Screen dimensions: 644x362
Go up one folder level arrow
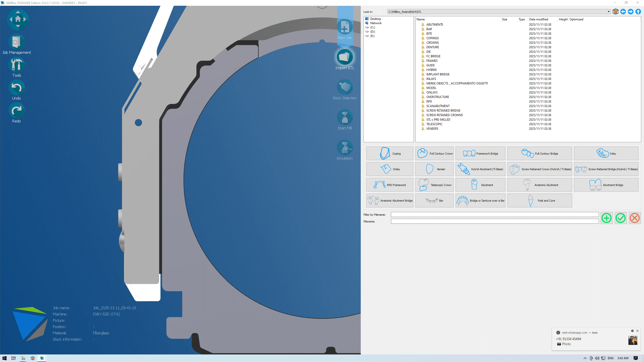pyautogui.click(x=638, y=12)
